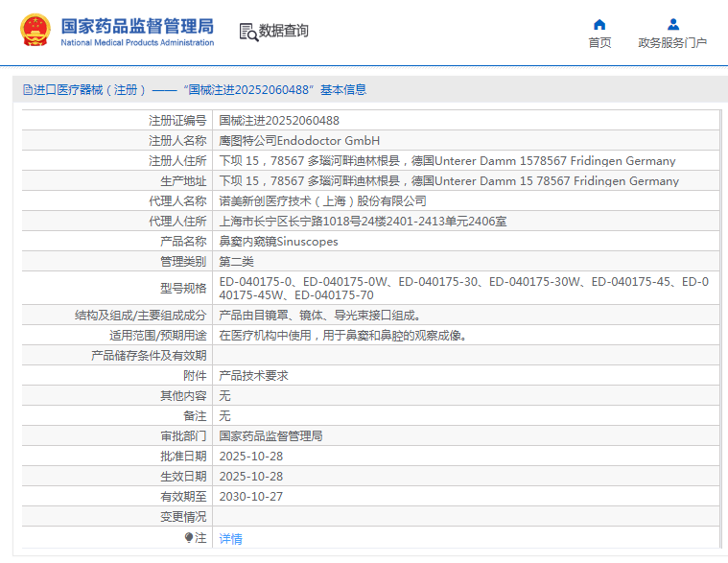Open the 数据查询 search icon
This screenshot has height=563, width=728.
point(248,32)
